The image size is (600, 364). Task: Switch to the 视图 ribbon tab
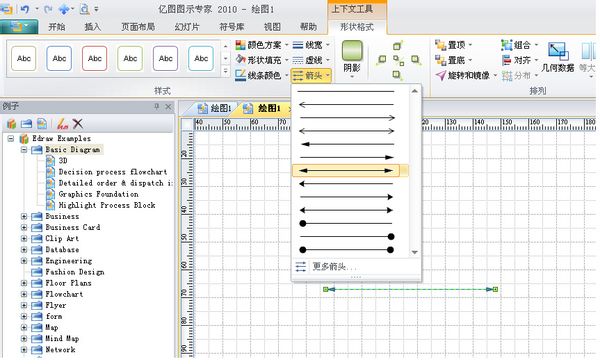click(x=272, y=27)
